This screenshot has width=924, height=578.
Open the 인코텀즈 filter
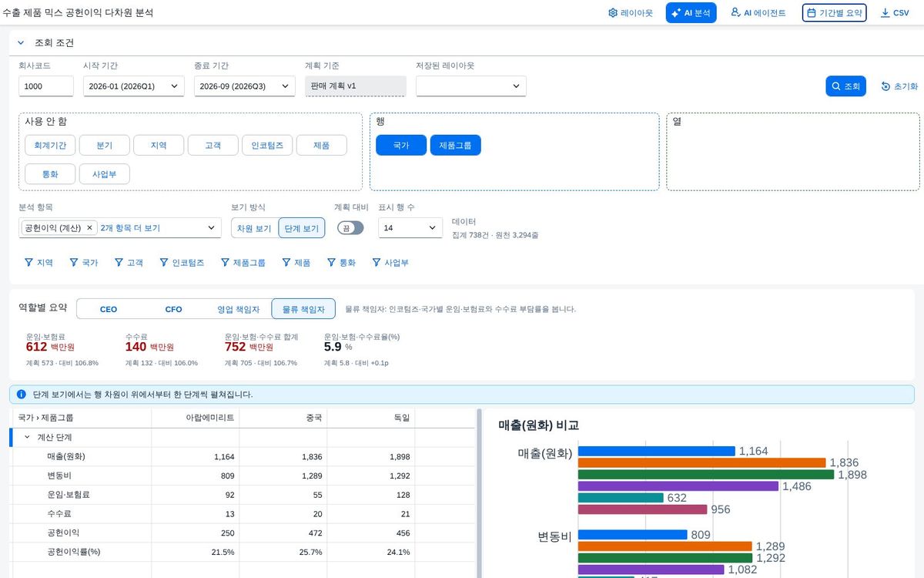pos(182,263)
